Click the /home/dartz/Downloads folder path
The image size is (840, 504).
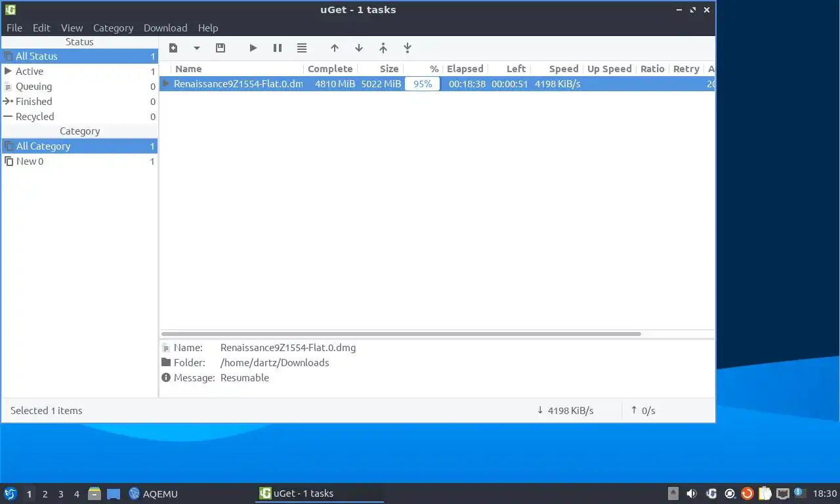coord(275,363)
